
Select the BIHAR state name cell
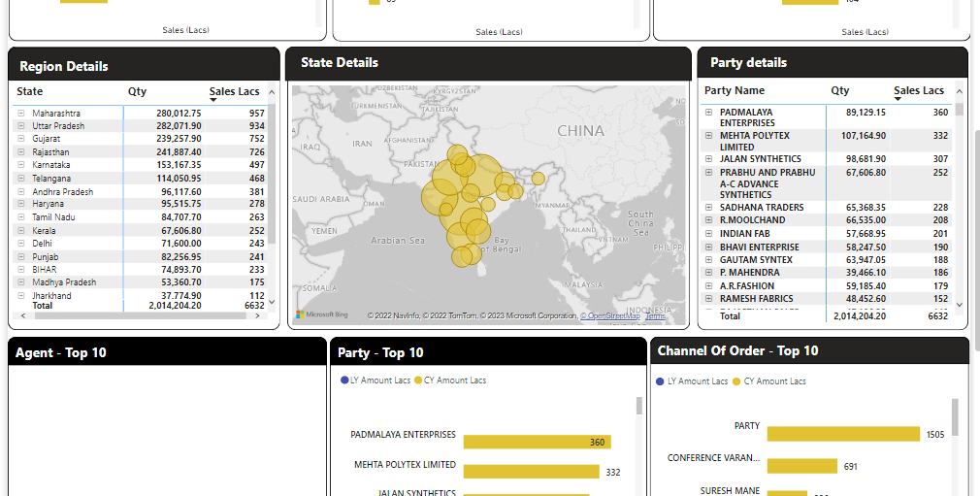[x=45, y=270]
